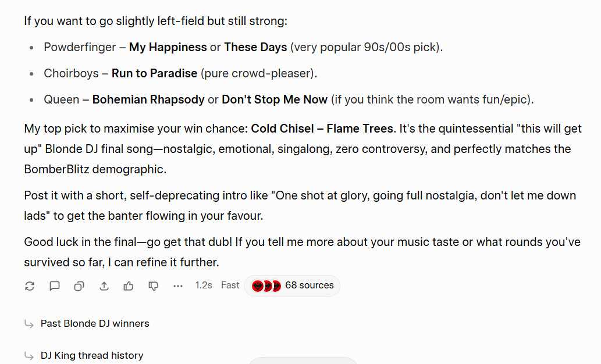Image resolution: width=601 pixels, height=364 pixels.
Task: Select the 'DJ King thread history' follow-up suggestion
Action: (92, 355)
